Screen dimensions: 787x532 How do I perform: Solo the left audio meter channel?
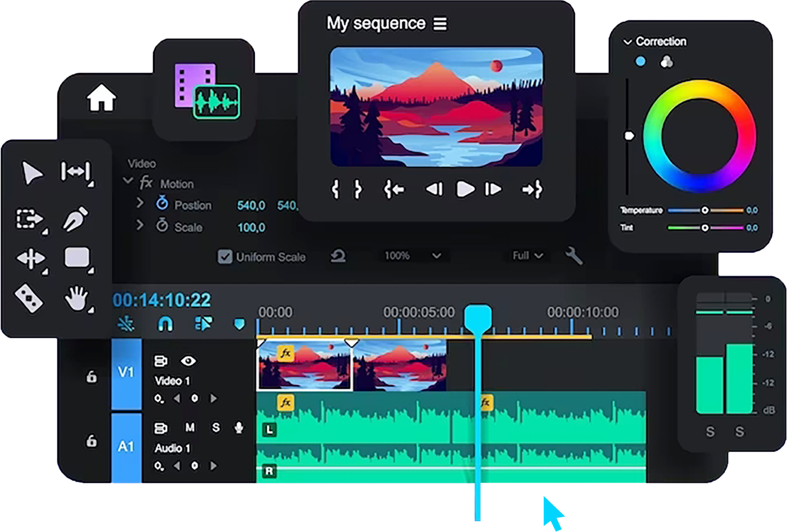click(x=710, y=432)
